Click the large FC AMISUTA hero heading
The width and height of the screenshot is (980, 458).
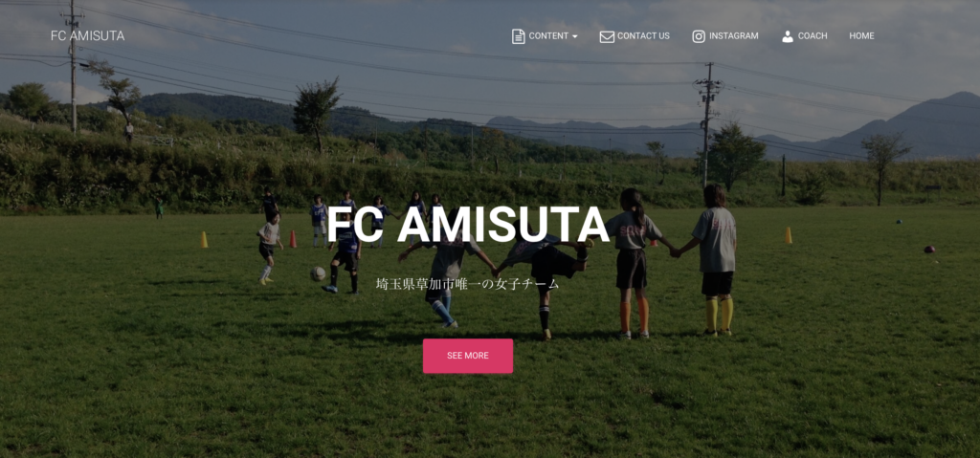pyautogui.click(x=467, y=225)
